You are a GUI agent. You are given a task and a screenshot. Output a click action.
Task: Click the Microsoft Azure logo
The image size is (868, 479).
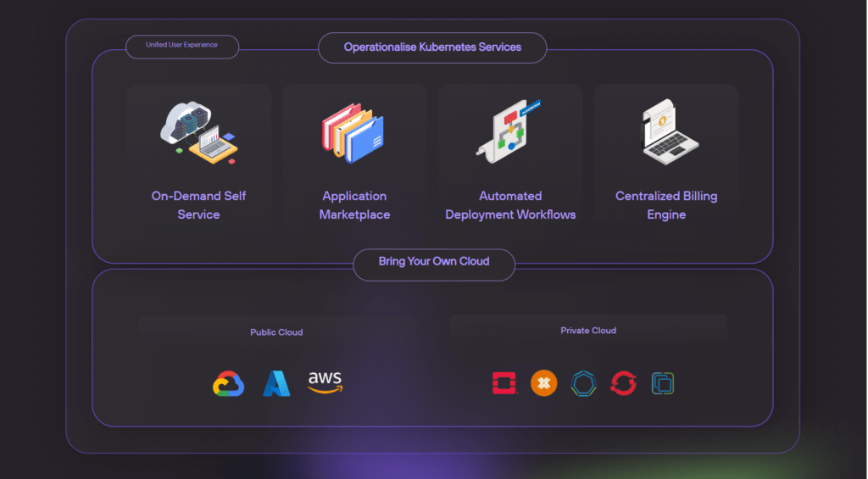point(276,383)
